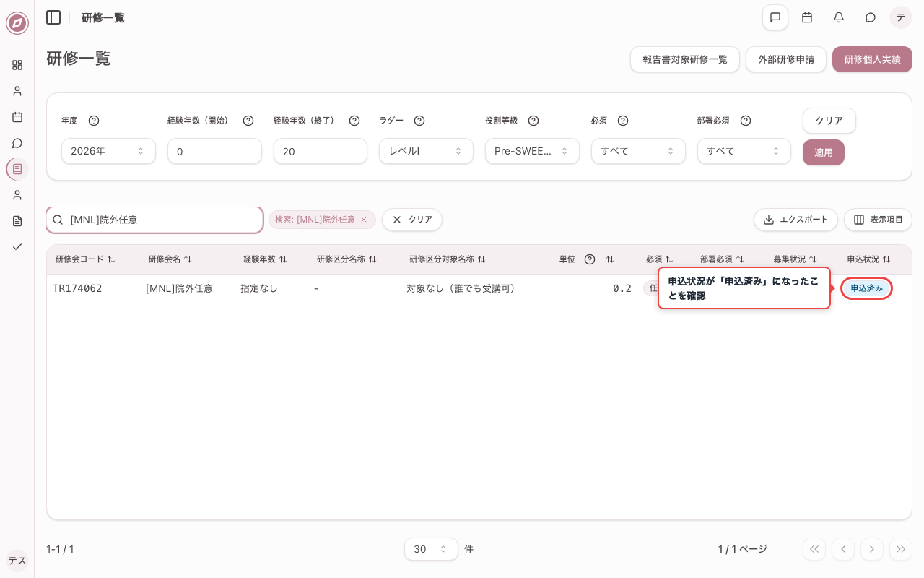Open the 役割等級 Pre-SWEE dropdown

click(532, 151)
